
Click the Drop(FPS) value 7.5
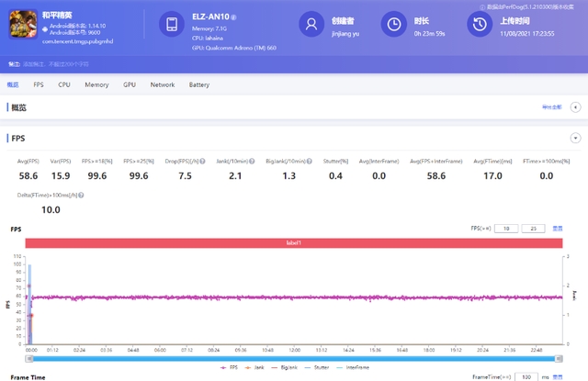pos(185,176)
